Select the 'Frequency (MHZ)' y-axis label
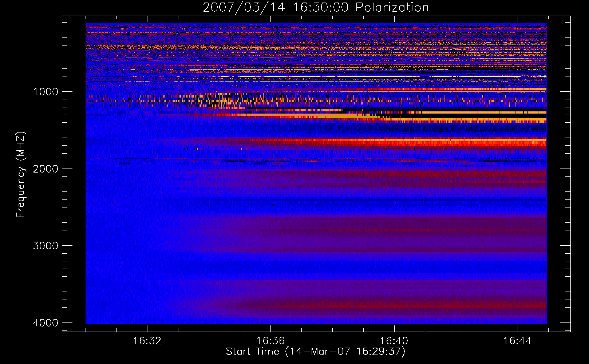 (21, 175)
